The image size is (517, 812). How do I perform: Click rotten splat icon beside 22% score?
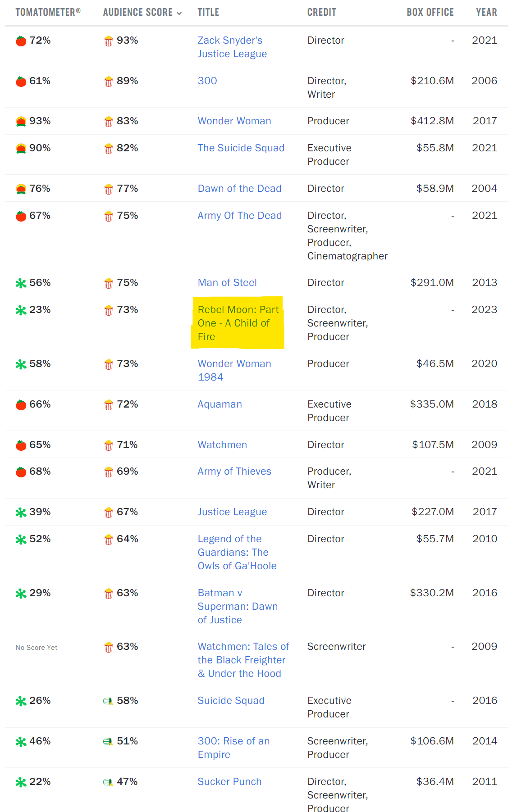pyautogui.click(x=21, y=782)
